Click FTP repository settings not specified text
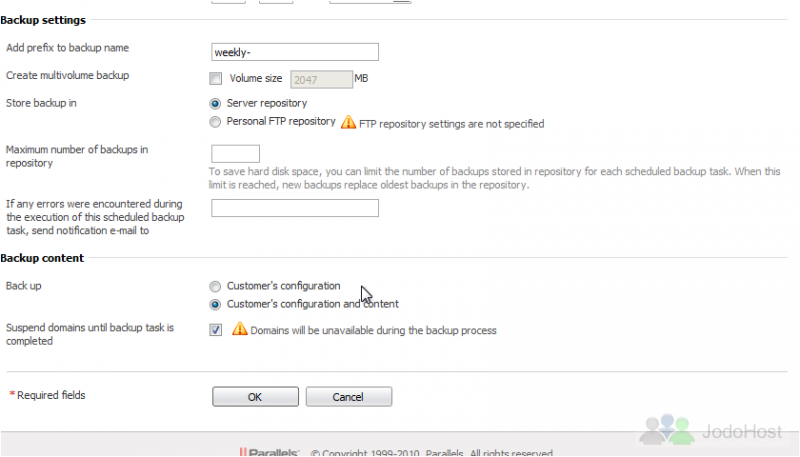The height and width of the screenshot is (457, 800). coord(452,124)
